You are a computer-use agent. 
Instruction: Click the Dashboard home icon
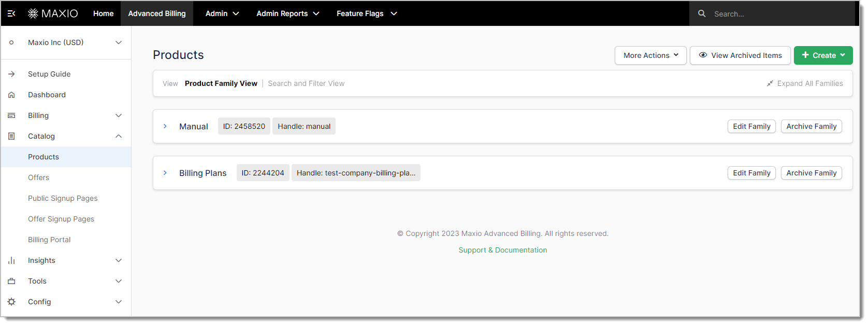pyautogui.click(x=11, y=95)
